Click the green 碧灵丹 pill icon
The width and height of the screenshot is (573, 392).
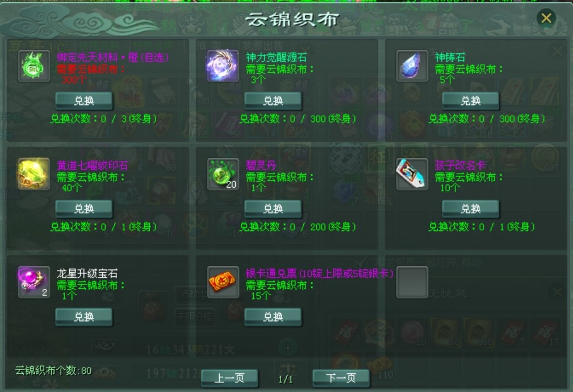pos(223,174)
